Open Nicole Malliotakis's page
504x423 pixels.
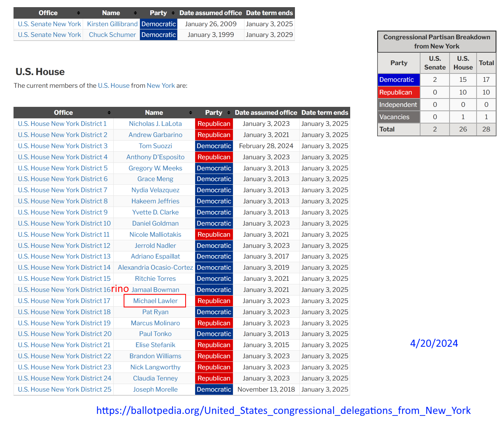(x=155, y=235)
